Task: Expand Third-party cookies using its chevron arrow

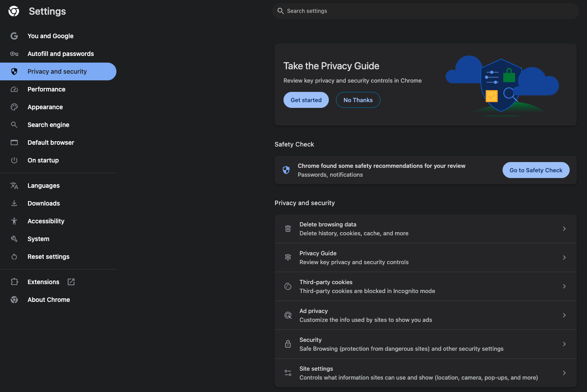Action: [564, 286]
